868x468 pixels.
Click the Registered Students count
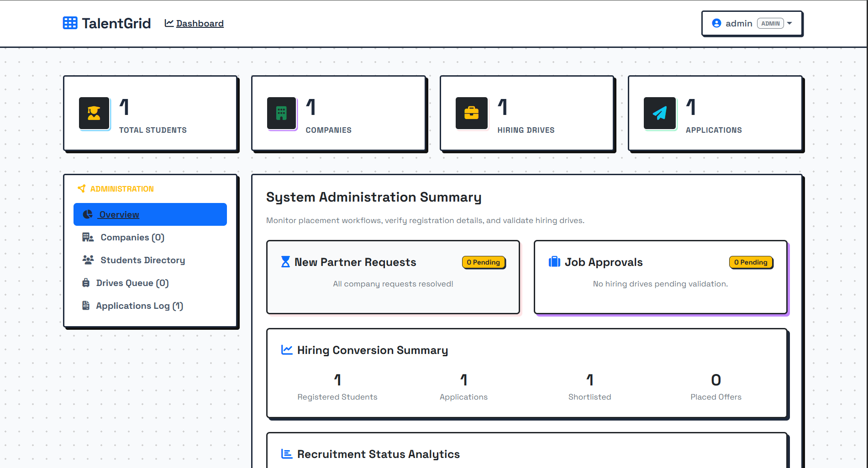pos(337,380)
